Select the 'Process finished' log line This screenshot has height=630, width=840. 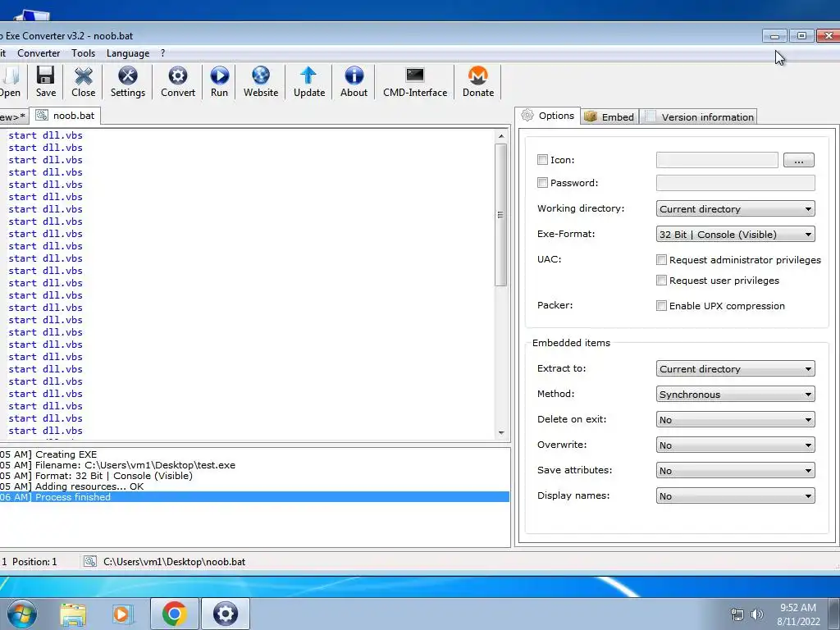point(254,497)
